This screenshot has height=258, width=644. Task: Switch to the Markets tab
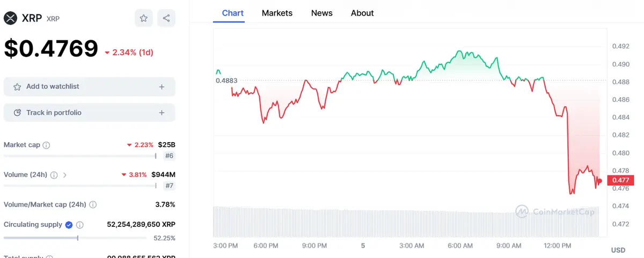tap(277, 13)
